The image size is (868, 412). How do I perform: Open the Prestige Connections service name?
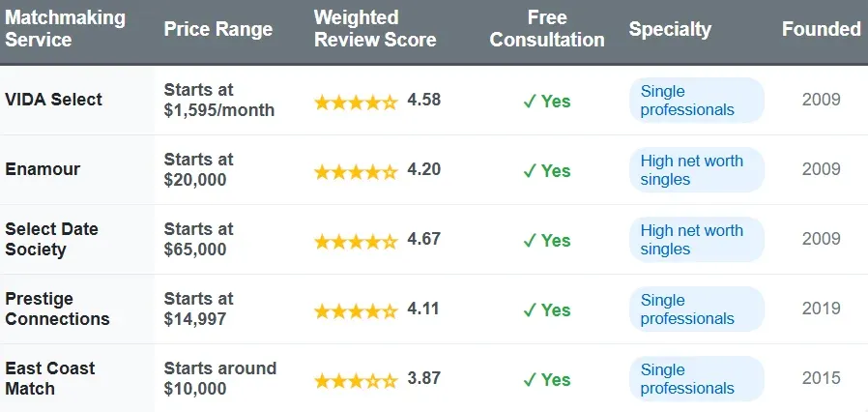[x=57, y=309]
